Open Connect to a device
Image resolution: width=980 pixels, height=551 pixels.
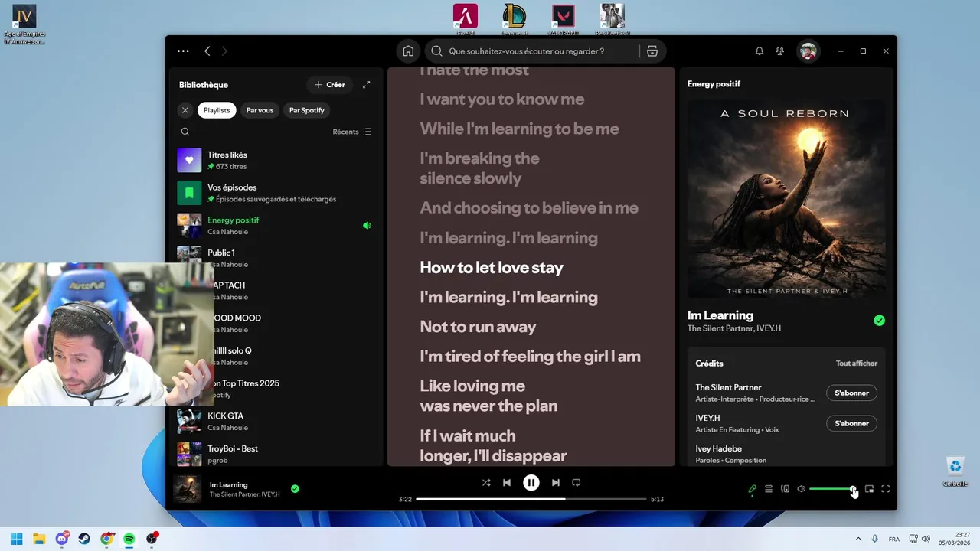(x=785, y=489)
